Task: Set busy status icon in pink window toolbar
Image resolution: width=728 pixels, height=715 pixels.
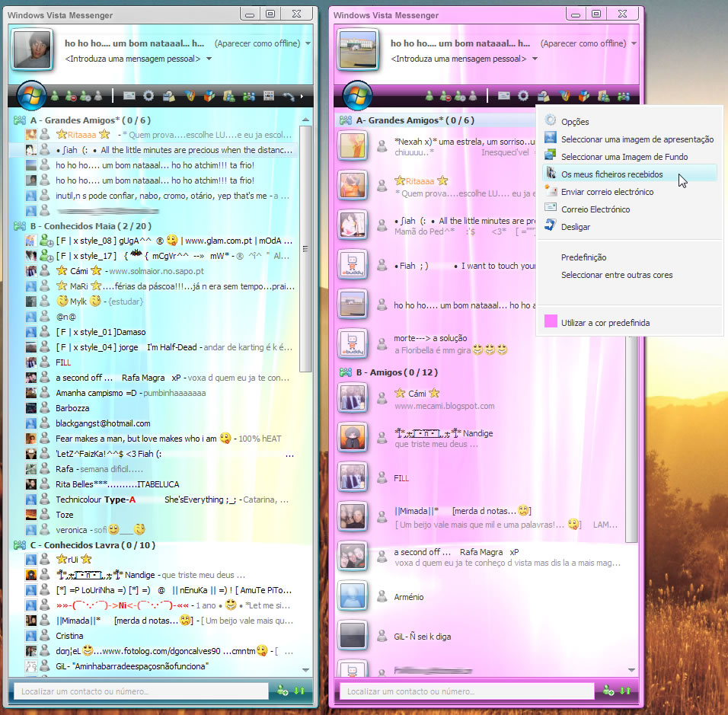Action: tap(445, 96)
